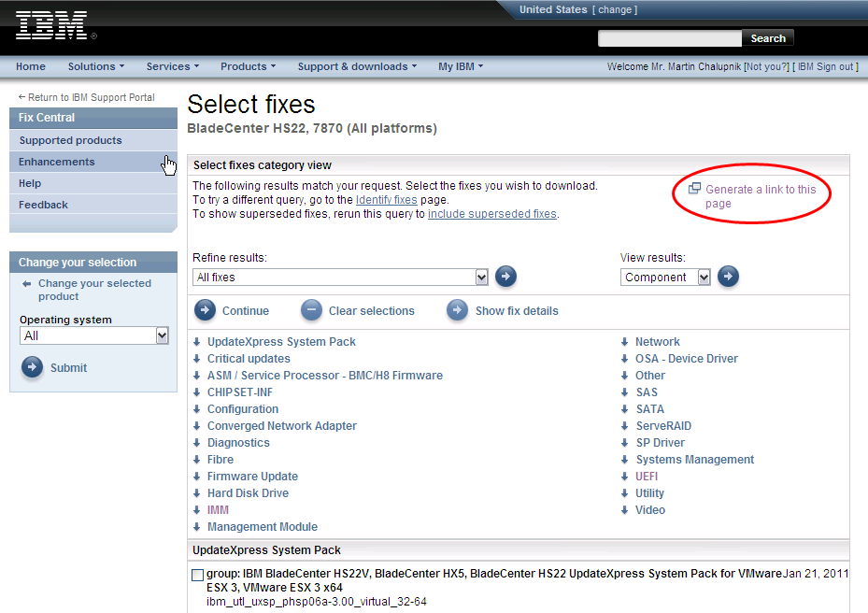Click the Not you? link

coord(767,66)
